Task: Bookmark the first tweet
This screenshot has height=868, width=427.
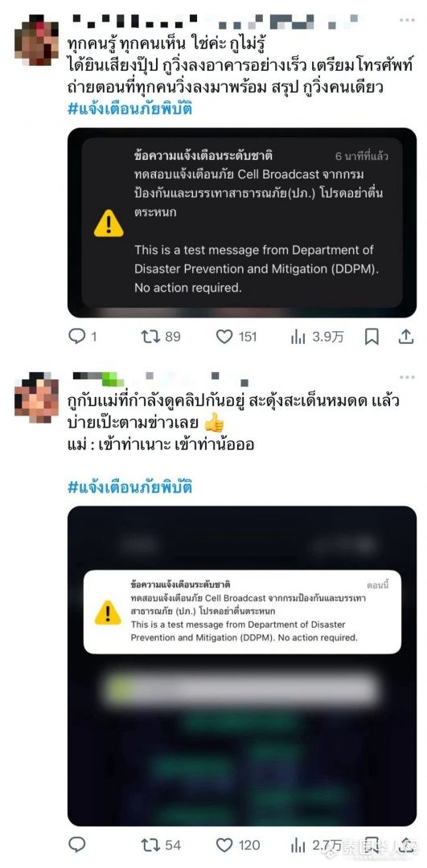Action: [372, 336]
